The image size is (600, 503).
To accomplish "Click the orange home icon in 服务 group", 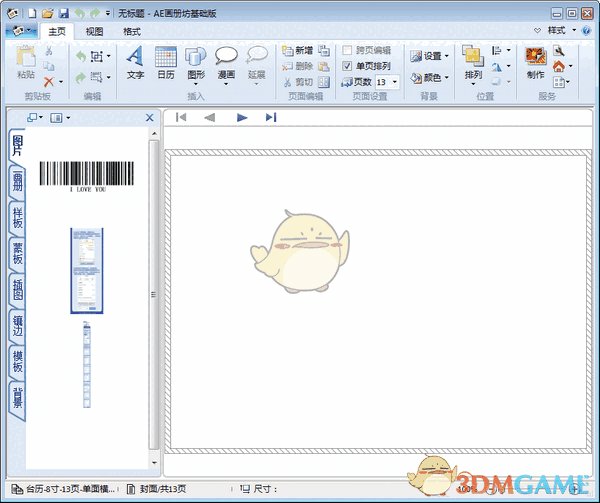I will (559, 67).
